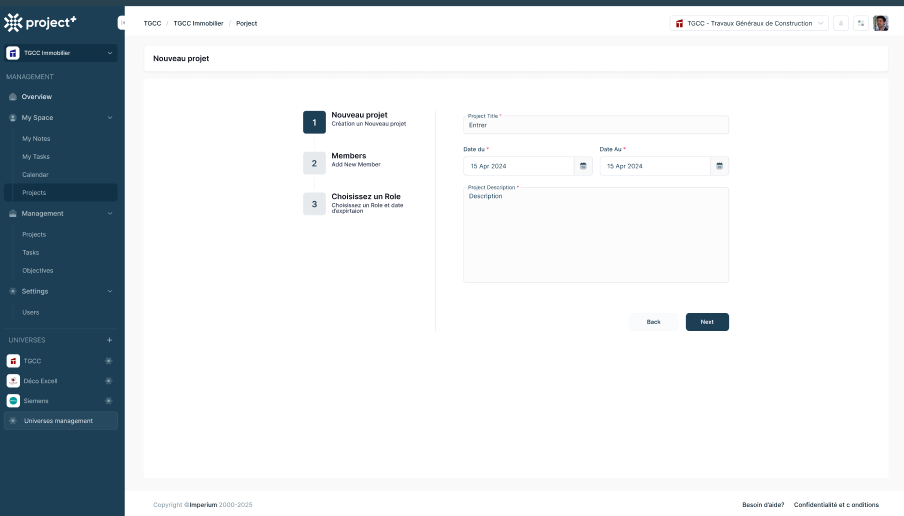Open Projects under Management
The image size is (904, 516).
pos(34,235)
